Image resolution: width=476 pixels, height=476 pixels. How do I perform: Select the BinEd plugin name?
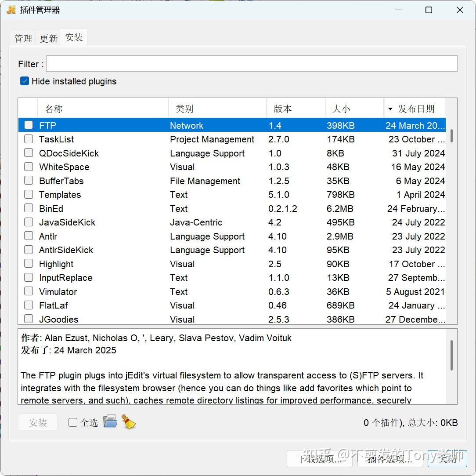tap(51, 208)
